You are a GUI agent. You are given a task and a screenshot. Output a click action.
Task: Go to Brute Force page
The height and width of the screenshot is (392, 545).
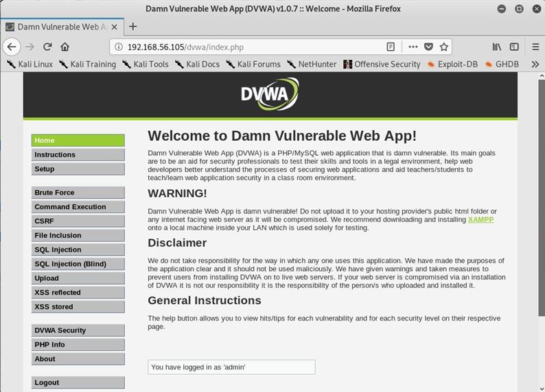click(78, 192)
